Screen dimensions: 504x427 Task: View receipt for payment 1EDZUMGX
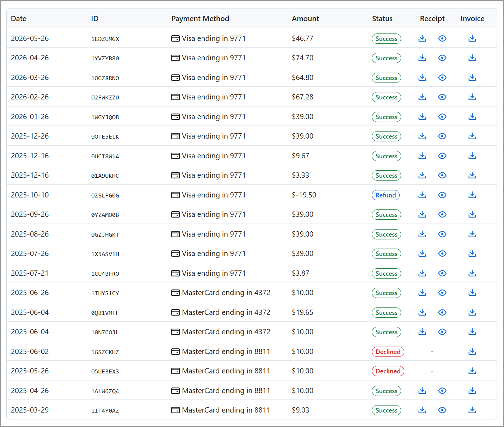(442, 38)
